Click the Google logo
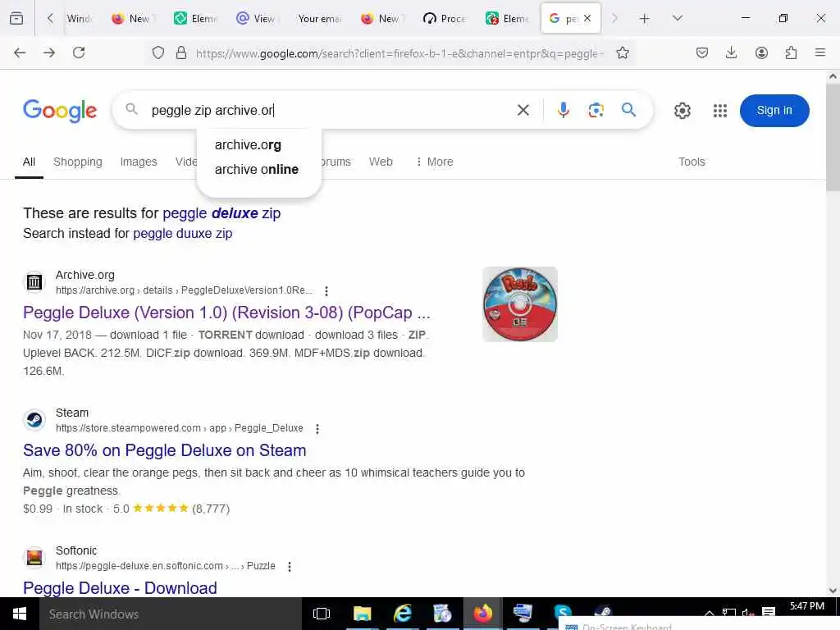This screenshot has width=840, height=630. pos(60,111)
